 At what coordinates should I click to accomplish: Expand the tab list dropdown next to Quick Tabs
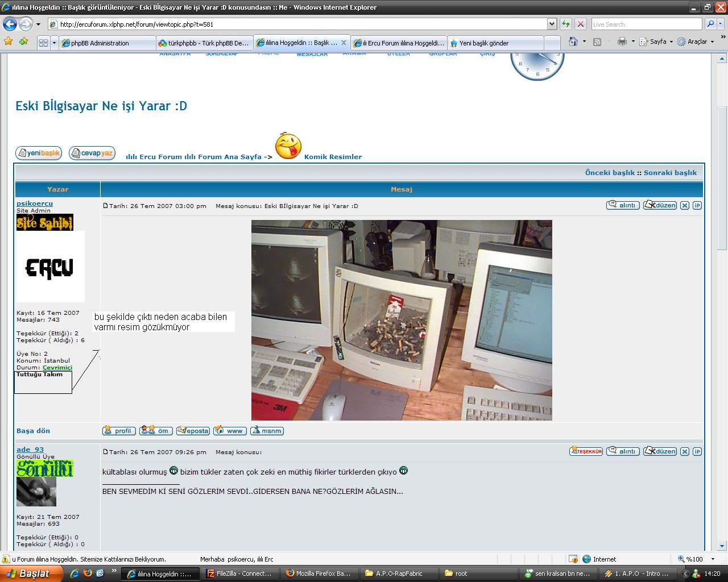tap(54, 43)
